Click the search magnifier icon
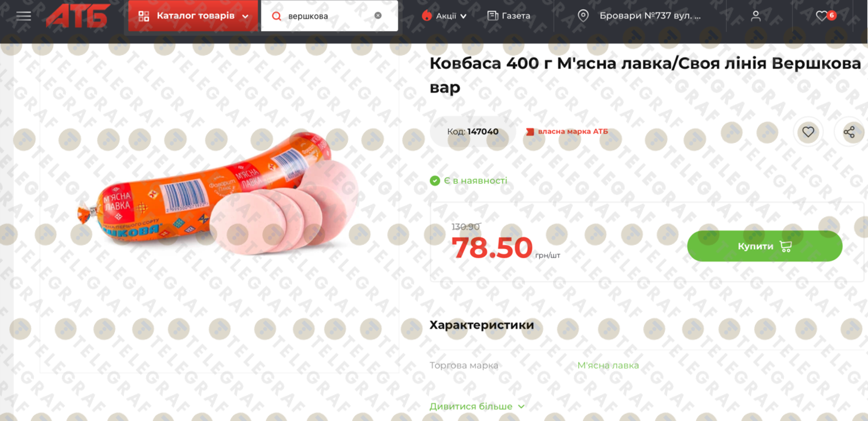 click(x=277, y=16)
